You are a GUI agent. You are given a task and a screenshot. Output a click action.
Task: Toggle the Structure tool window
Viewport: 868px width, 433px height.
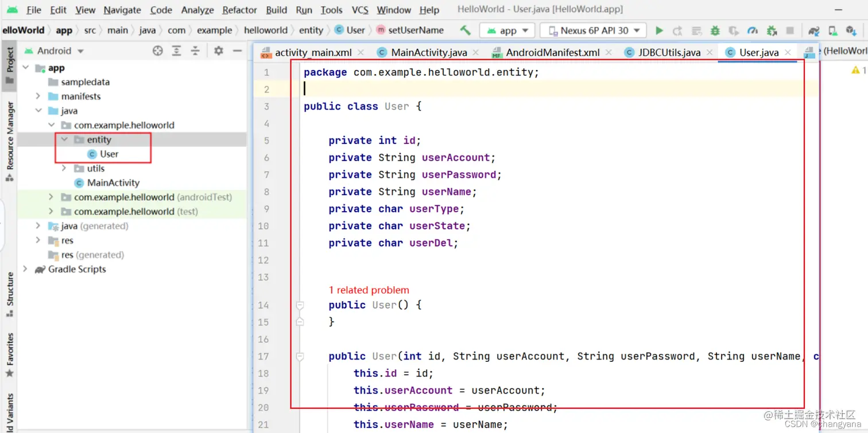point(9,295)
